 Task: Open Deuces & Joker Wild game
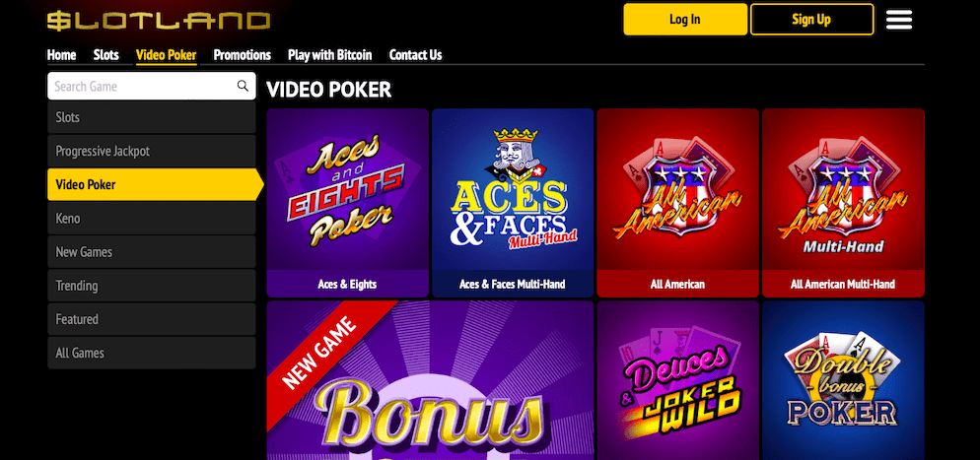pyautogui.click(x=677, y=381)
